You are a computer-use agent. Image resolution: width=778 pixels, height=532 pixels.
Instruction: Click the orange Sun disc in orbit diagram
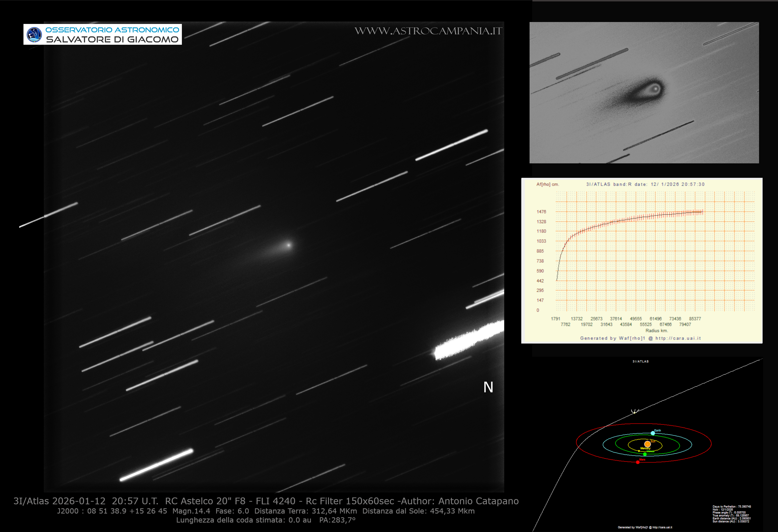[648, 444]
